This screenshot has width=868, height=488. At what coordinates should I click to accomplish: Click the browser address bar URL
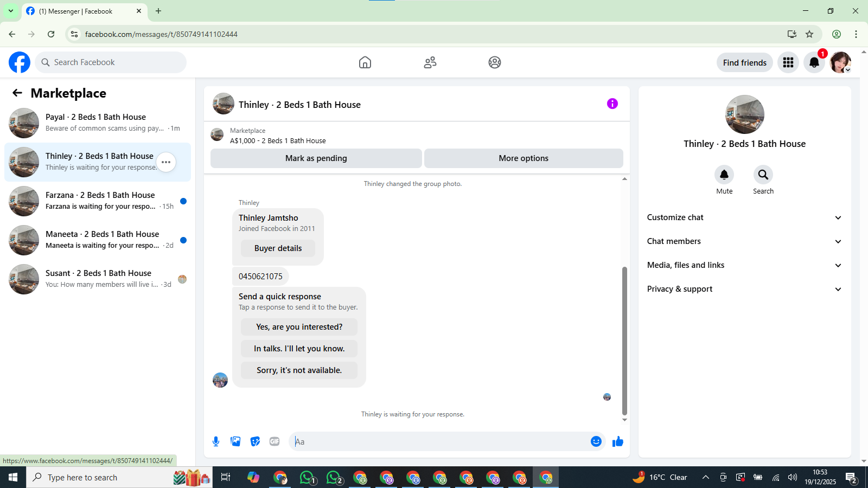click(x=161, y=34)
